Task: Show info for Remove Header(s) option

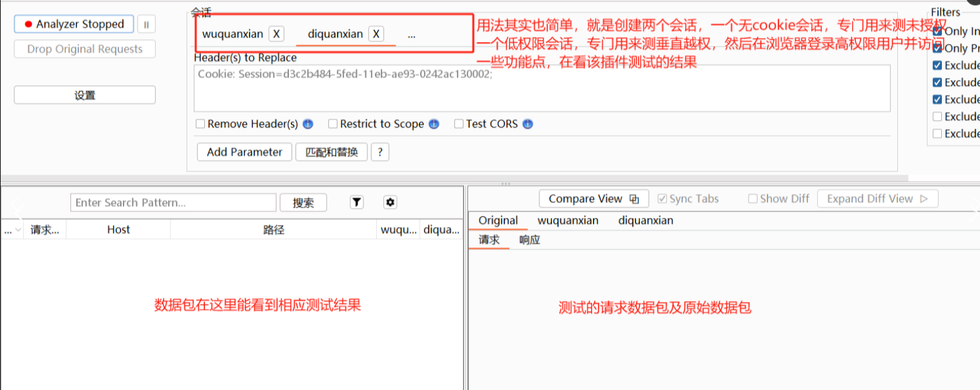Action: (x=308, y=124)
